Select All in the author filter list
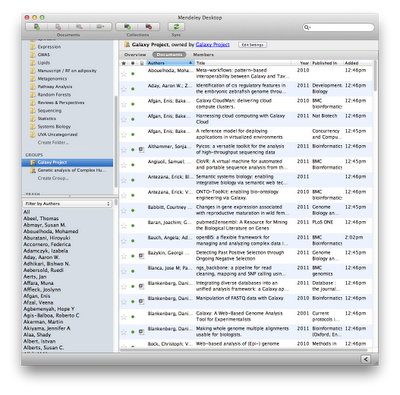 pyautogui.click(x=27, y=212)
